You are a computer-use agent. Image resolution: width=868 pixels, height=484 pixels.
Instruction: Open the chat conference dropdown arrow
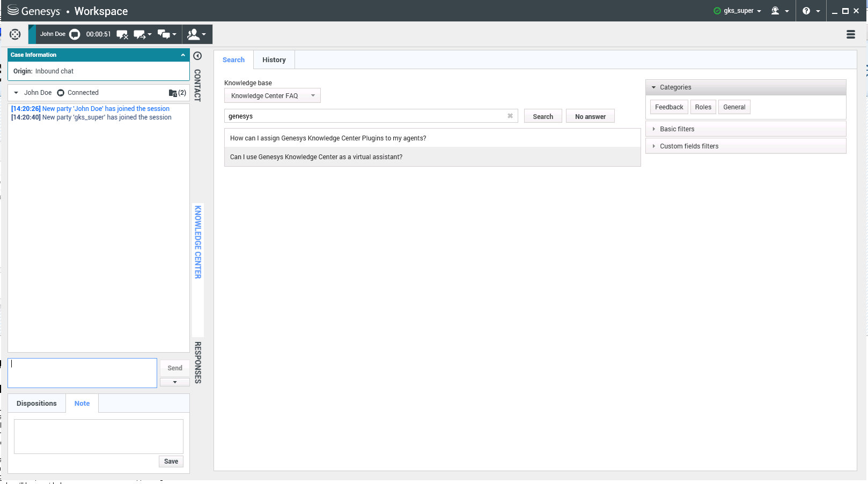coord(174,35)
